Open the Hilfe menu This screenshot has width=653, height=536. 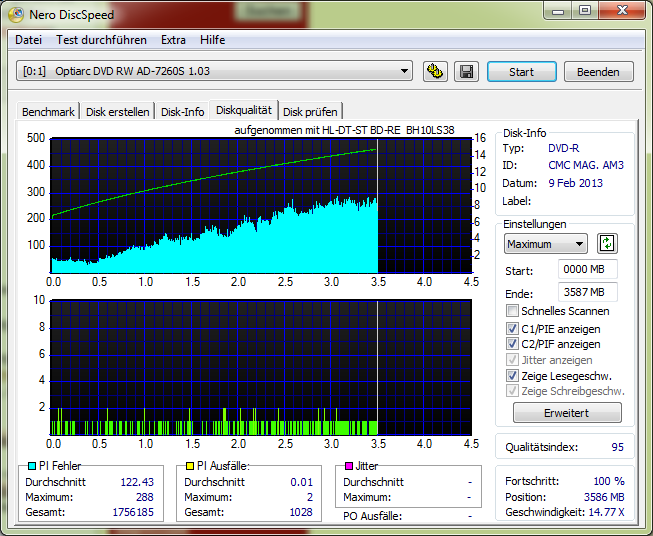coord(212,40)
